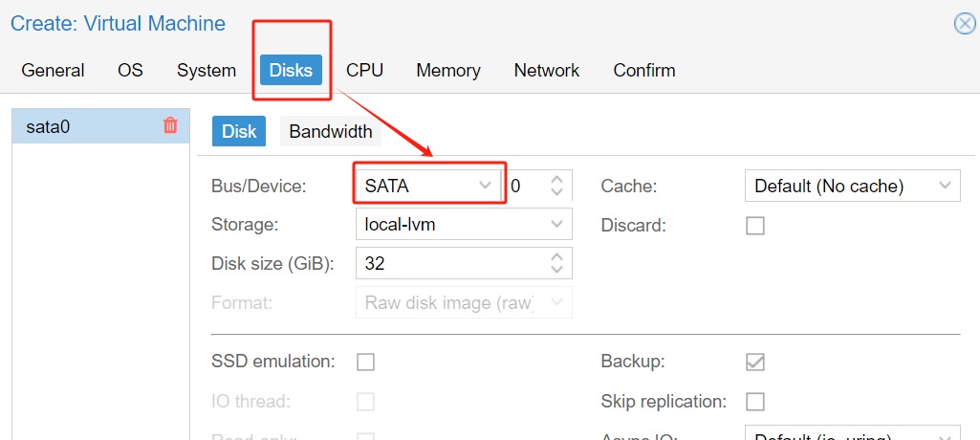Open the Network tab
Viewport: 980px width, 440px height.
[546, 70]
